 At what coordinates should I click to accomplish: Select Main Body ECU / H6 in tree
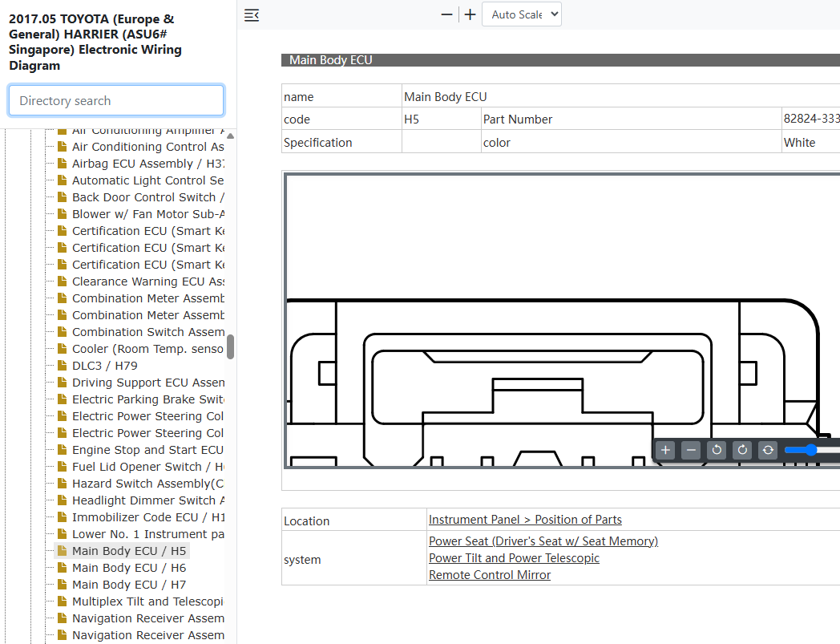129,568
